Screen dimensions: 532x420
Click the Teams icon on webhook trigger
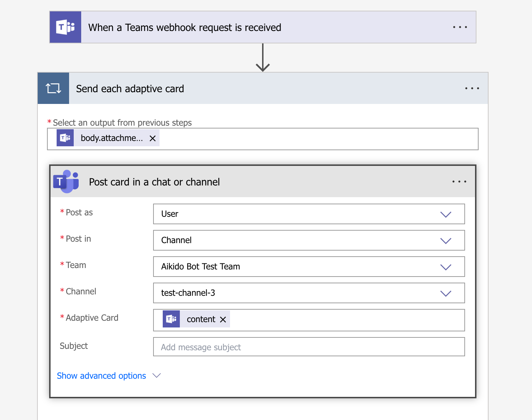pos(66,27)
